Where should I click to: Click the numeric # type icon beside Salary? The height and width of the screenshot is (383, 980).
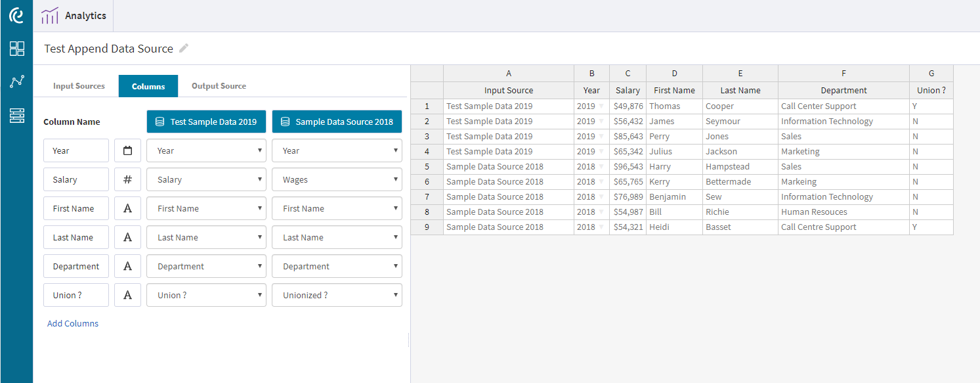[127, 179]
